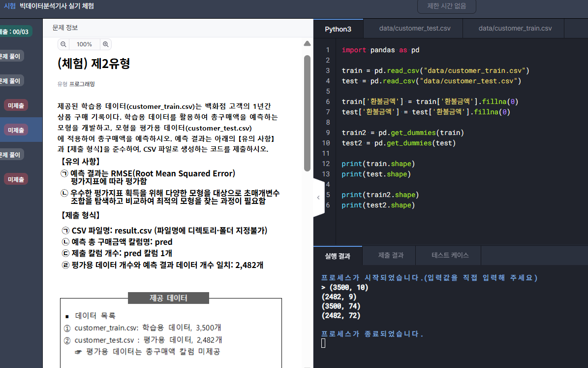Click code line 7 test fillna statement
The width and height of the screenshot is (588, 368).
tap(426, 112)
